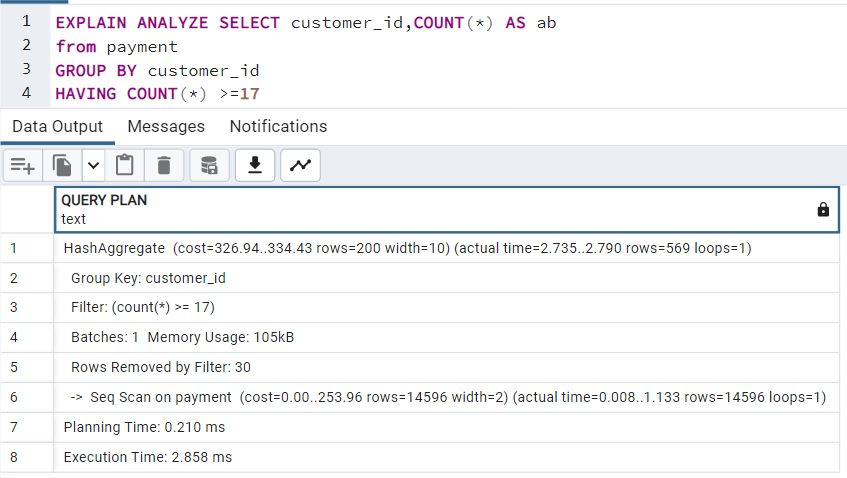Click the Execution Time result cell
Image resolution: width=847 pixels, height=478 pixels.
tap(447, 457)
